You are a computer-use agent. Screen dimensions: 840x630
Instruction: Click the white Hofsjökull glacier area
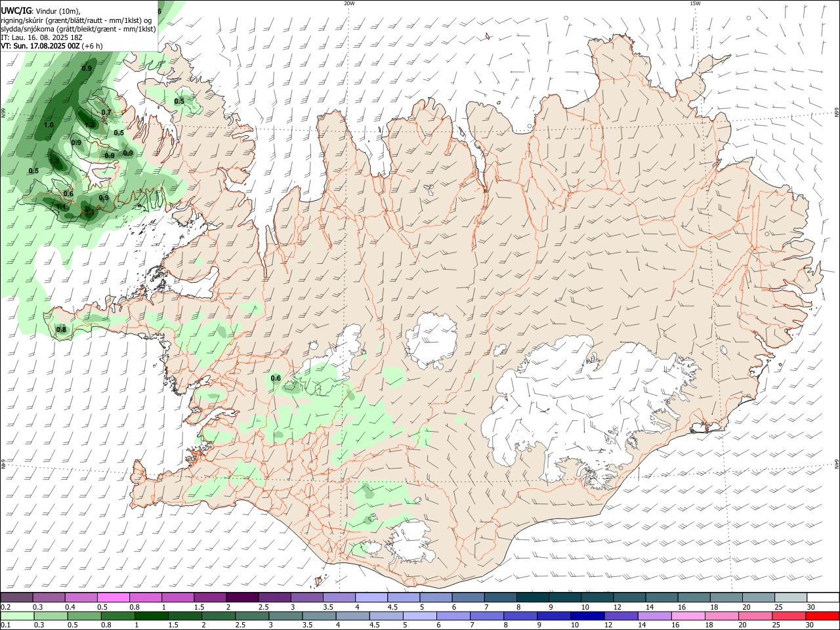pyautogui.click(x=430, y=340)
